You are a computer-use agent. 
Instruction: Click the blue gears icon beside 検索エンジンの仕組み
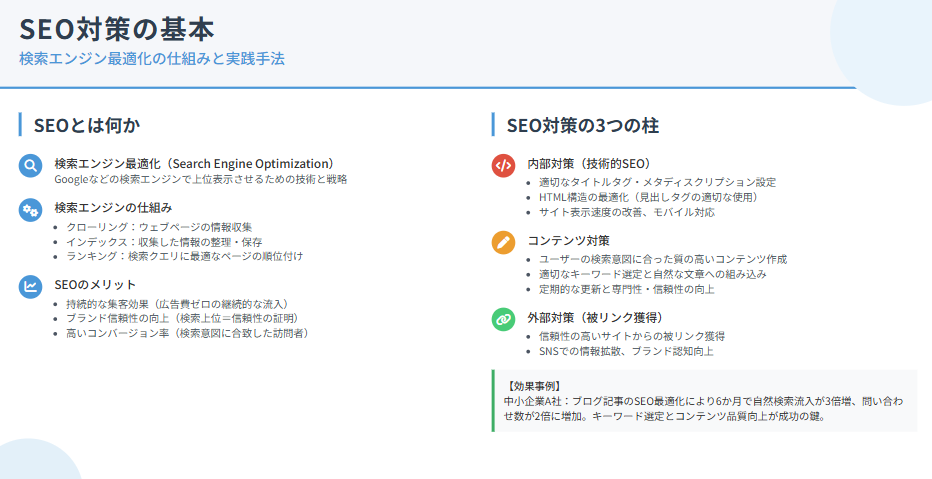[x=31, y=210]
